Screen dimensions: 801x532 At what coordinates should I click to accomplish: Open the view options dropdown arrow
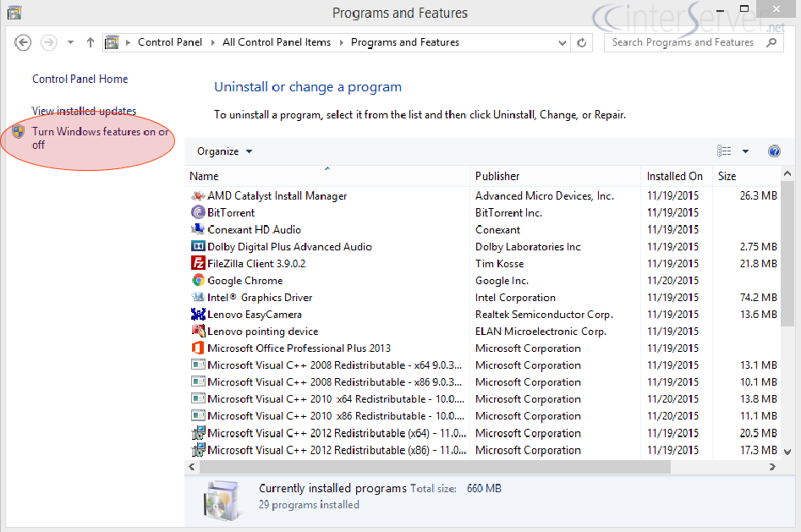tap(745, 151)
